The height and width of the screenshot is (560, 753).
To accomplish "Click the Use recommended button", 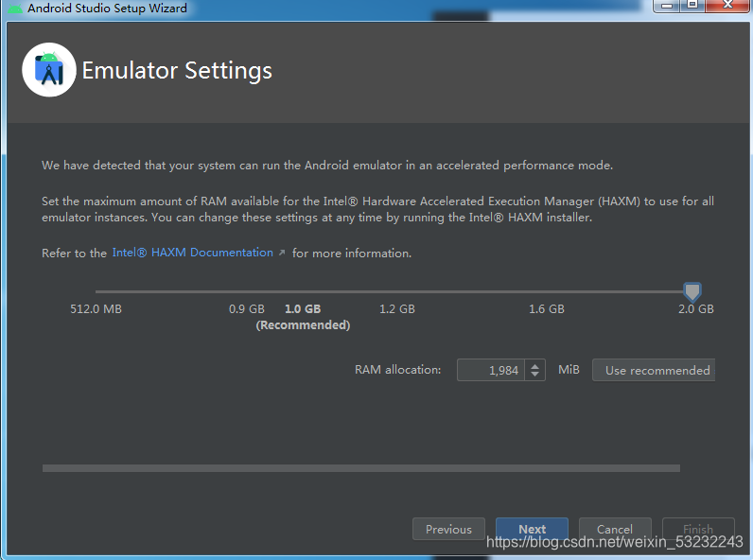I will click(x=654, y=370).
